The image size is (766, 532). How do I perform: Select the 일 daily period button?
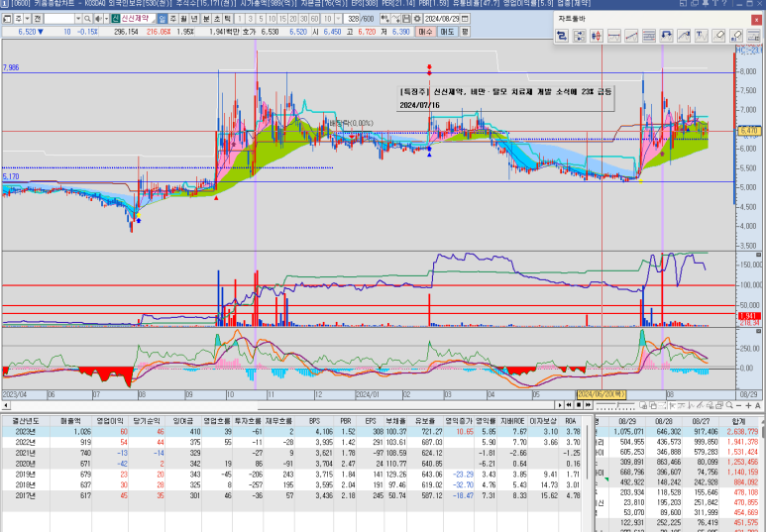pyautogui.click(x=163, y=19)
